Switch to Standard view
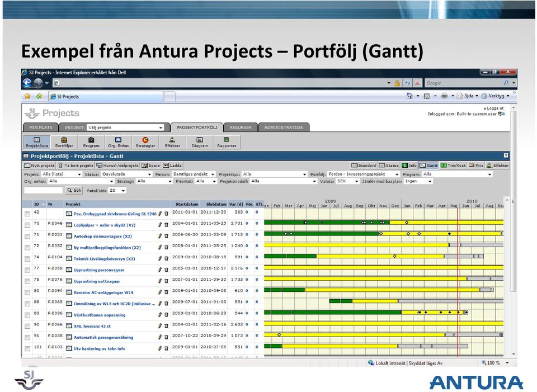 point(364,166)
